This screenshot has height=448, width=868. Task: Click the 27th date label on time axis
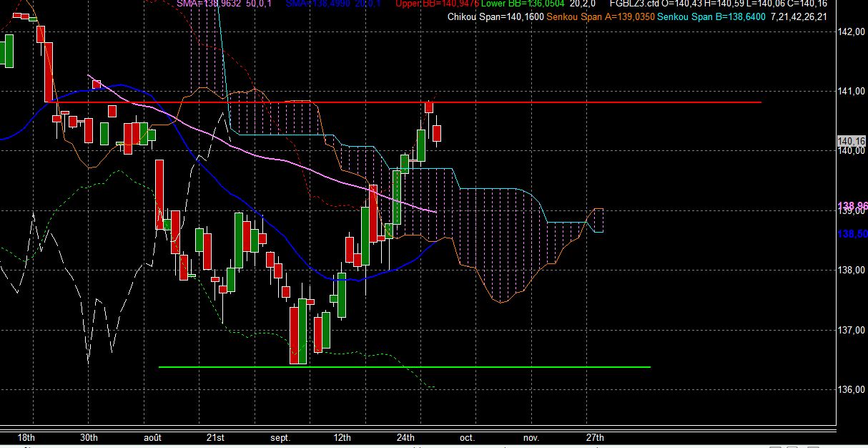point(595,437)
